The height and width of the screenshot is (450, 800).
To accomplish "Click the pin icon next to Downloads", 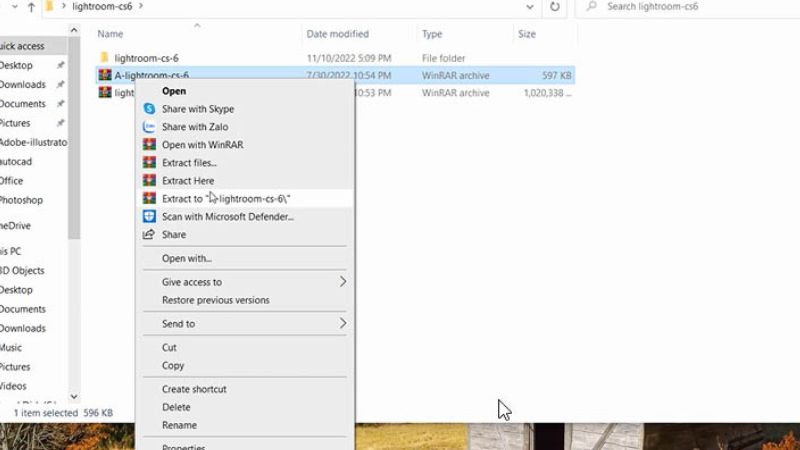I will coord(60,84).
